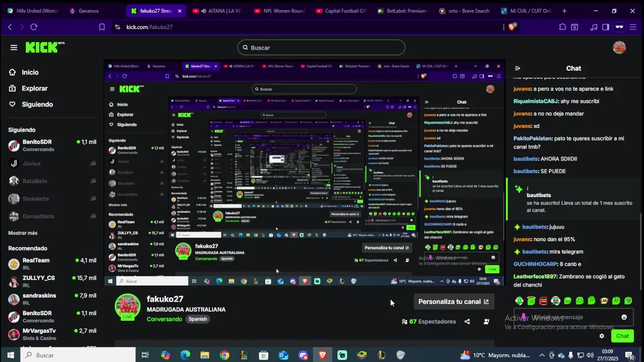
Task: Open Copilot from the taskbar
Action: (166, 355)
